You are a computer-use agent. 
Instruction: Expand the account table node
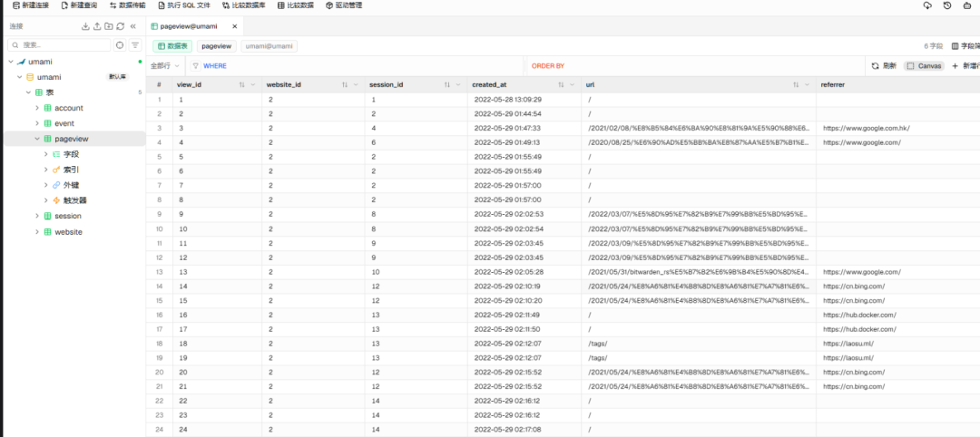click(37, 108)
